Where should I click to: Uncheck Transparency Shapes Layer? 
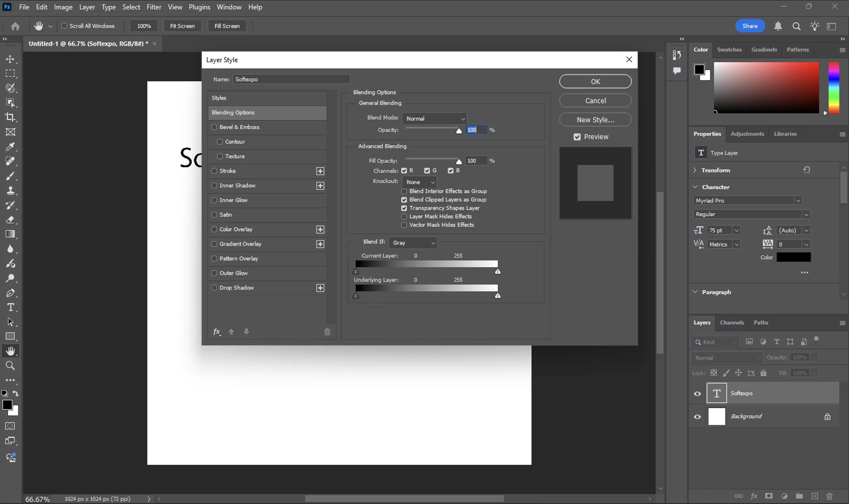point(403,208)
